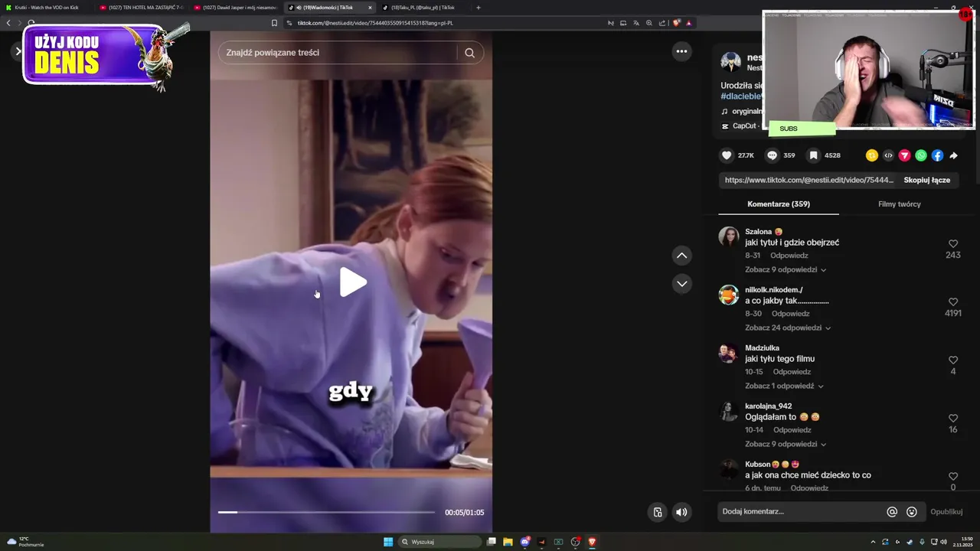Screen dimensions: 980x551
Task: Open Discord from the taskbar
Action: (524, 542)
